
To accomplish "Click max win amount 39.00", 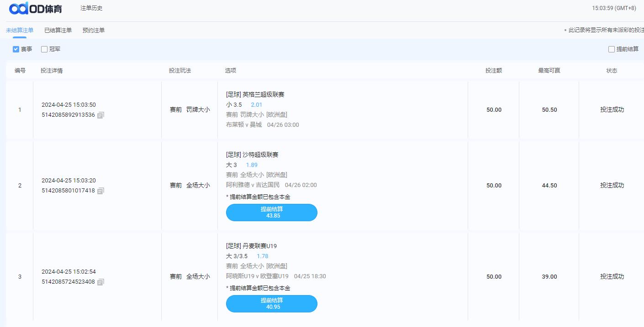I will pyautogui.click(x=549, y=276).
